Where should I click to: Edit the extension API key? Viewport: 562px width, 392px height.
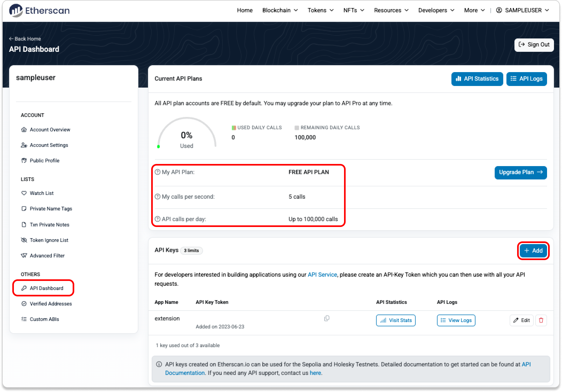click(521, 320)
